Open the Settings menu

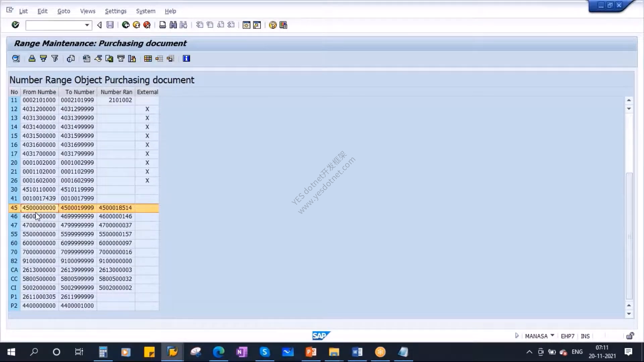[x=116, y=11]
